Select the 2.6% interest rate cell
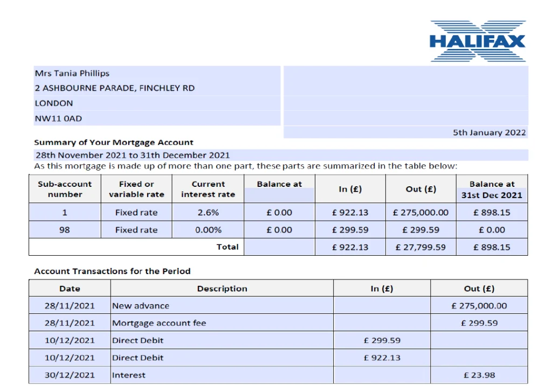This screenshot has height=392, width=552. [208, 213]
